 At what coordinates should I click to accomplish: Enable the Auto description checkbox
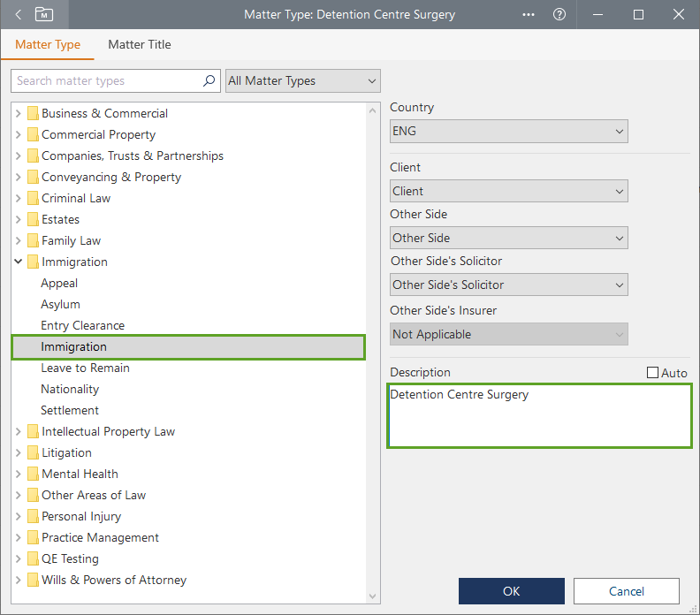pyautogui.click(x=653, y=373)
